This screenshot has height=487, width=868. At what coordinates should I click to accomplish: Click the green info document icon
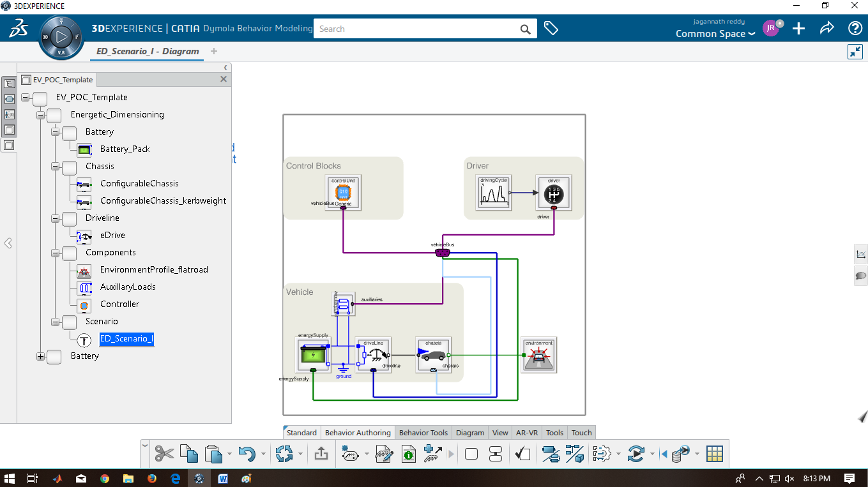tap(409, 454)
